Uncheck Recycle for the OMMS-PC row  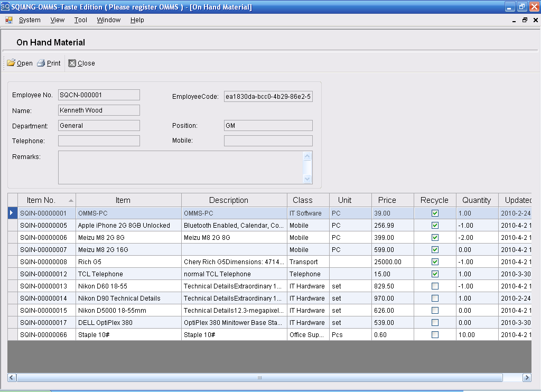(x=434, y=212)
